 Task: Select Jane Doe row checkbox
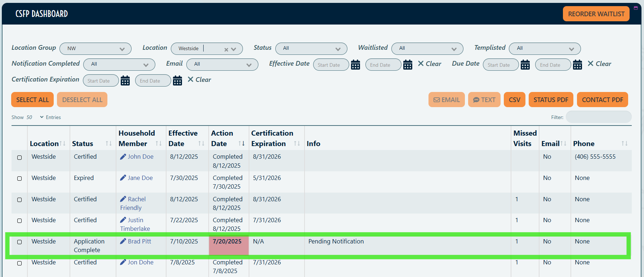(x=19, y=179)
